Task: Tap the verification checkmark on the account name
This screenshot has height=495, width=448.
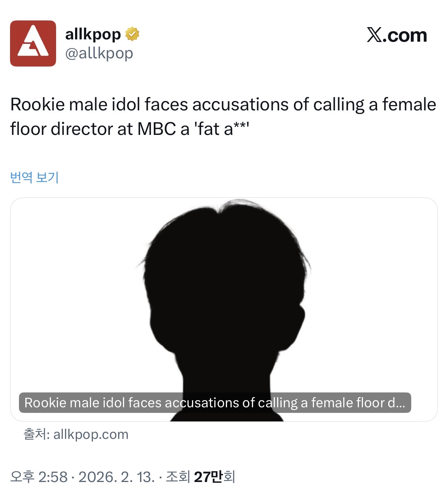Action: pos(133,33)
